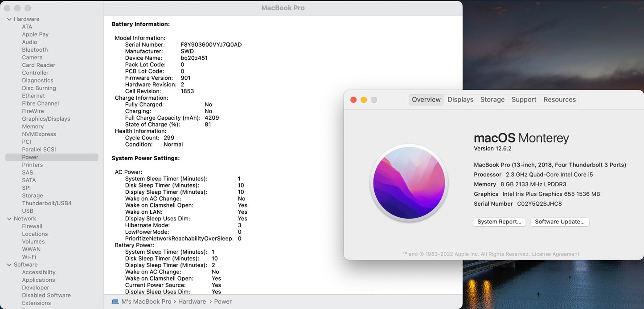Select Graphics/Displays in the sidebar
The width and height of the screenshot is (644, 309).
[46, 119]
